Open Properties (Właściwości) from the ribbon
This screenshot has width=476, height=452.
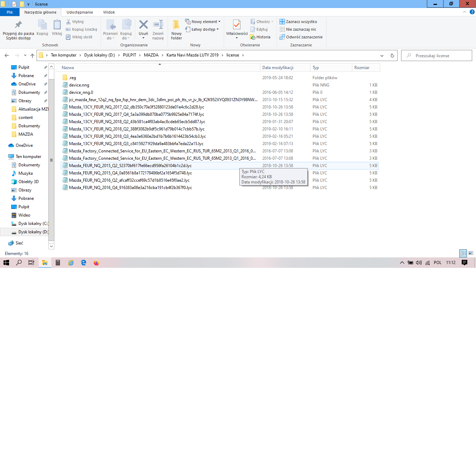pos(237,28)
